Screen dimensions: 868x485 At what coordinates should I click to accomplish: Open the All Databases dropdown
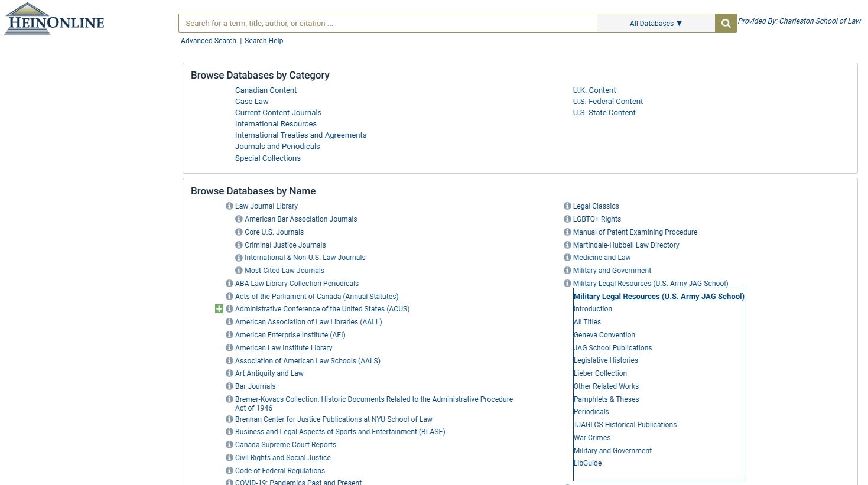pos(655,24)
